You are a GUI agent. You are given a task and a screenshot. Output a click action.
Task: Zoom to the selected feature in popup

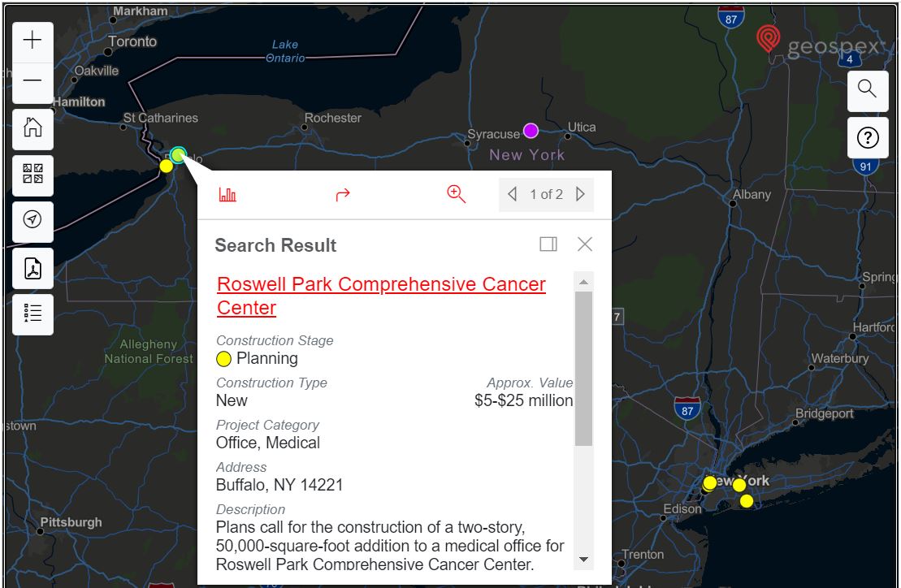[457, 194]
